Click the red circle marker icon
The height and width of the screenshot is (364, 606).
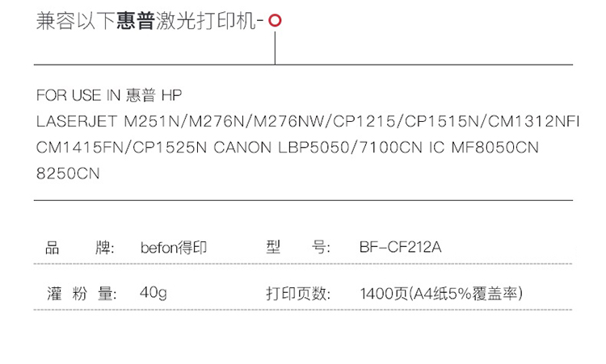275,20
